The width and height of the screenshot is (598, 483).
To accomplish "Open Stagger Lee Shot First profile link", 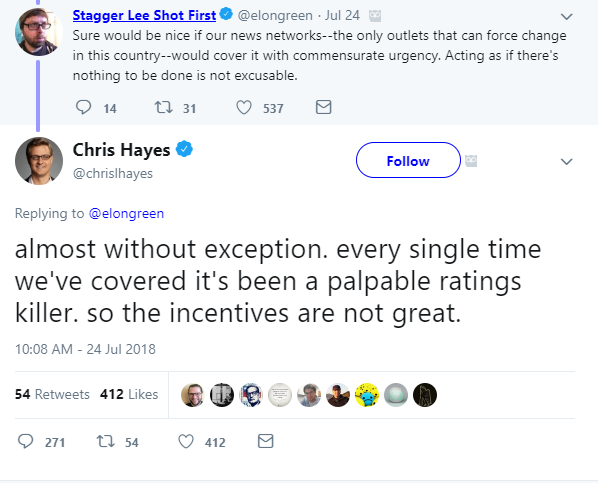I will 144,15.
